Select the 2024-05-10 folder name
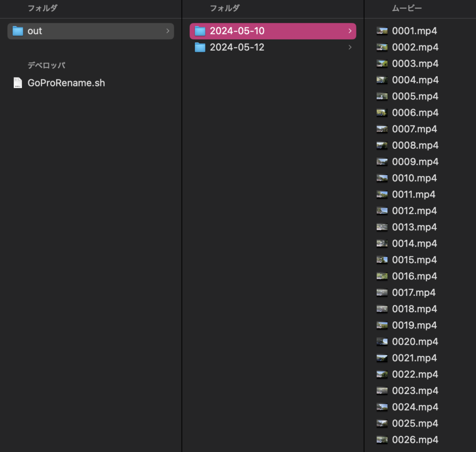Image resolution: width=476 pixels, height=452 pixels. [x=237, y=31]
